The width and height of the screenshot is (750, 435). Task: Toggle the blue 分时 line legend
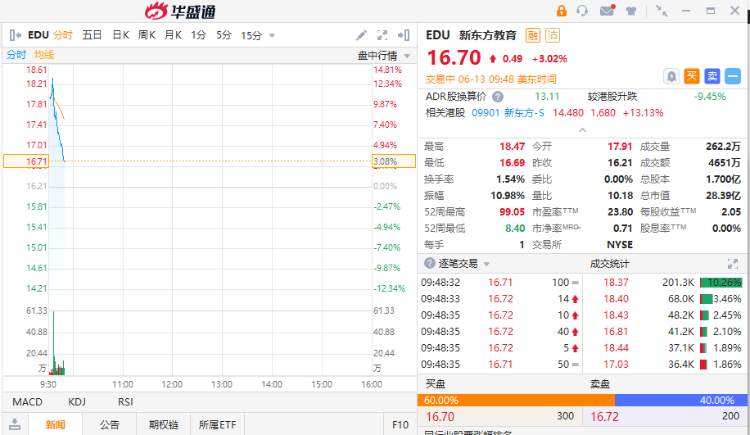16,55
